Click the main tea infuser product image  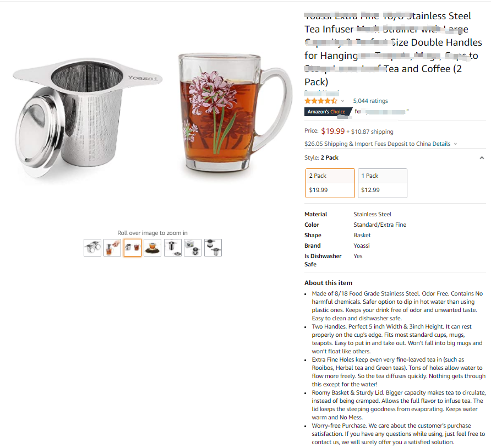pos(87,117)
